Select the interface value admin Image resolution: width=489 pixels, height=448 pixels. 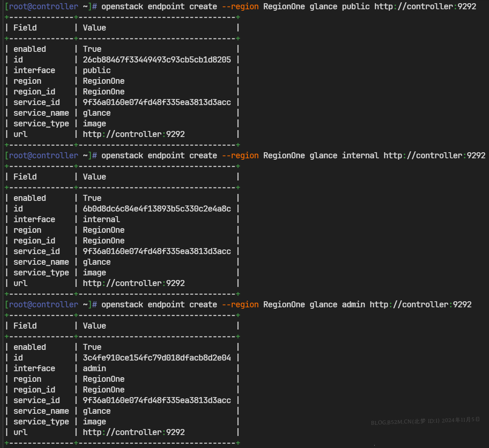point(94,368)
